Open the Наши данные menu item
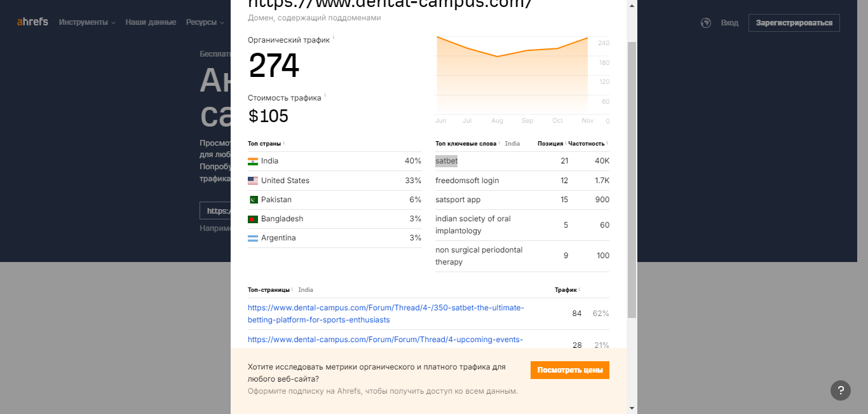The image size is (868, 414). 151,22
